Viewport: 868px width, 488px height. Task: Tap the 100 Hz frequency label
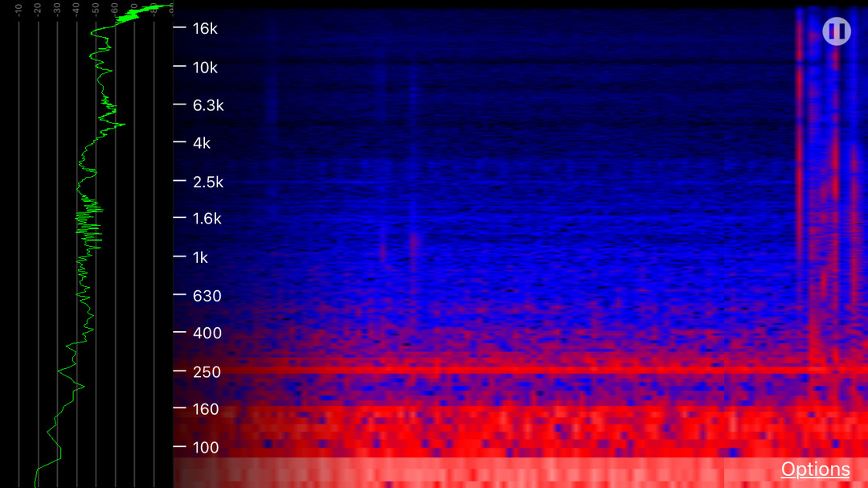click(x=206, y=448)
